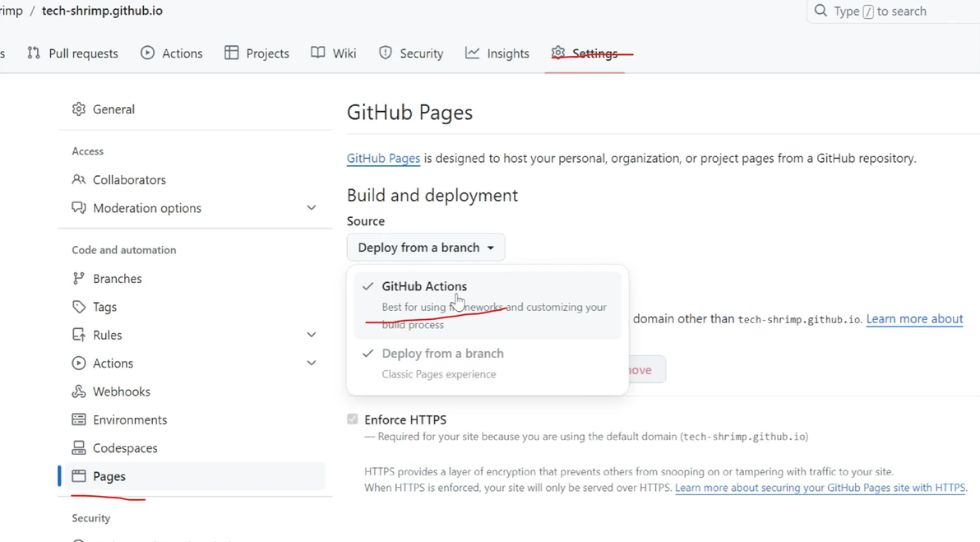Choose GitHub Actions as the source

[x=488, y=305]
